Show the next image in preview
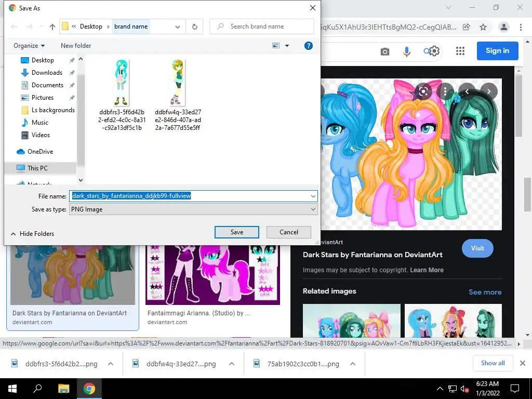 (489, 91)
